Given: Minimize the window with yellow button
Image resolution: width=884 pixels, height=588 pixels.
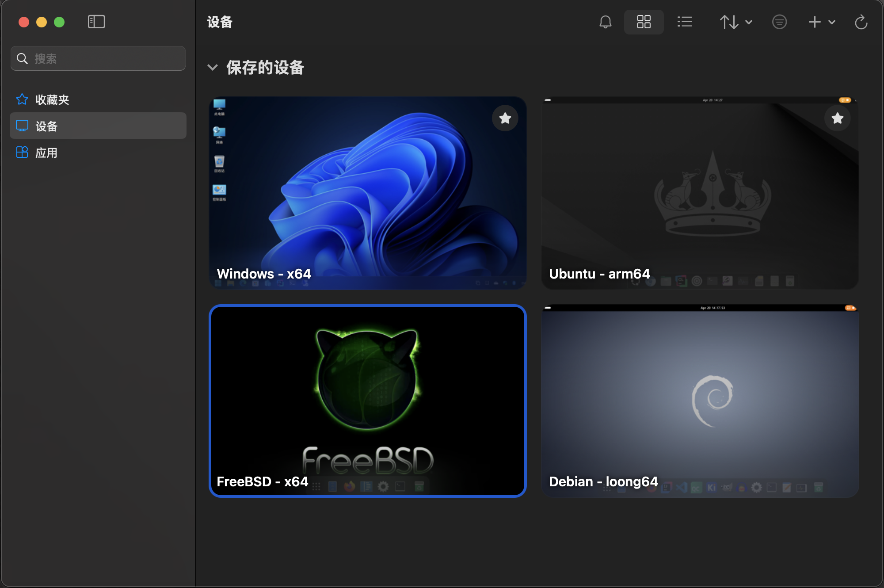Looking at the screenshot, I should pos(42,22).
